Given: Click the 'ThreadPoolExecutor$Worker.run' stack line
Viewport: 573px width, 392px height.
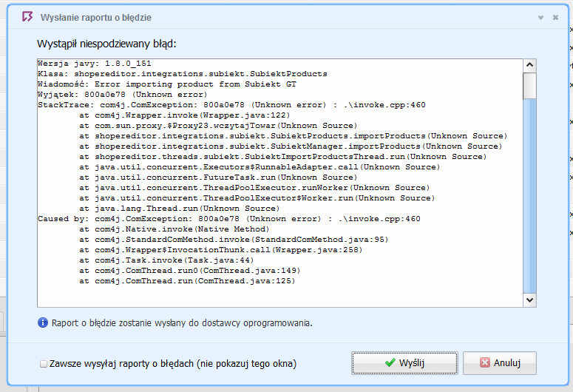Looking at the screenshot, I should pos(257,198).
